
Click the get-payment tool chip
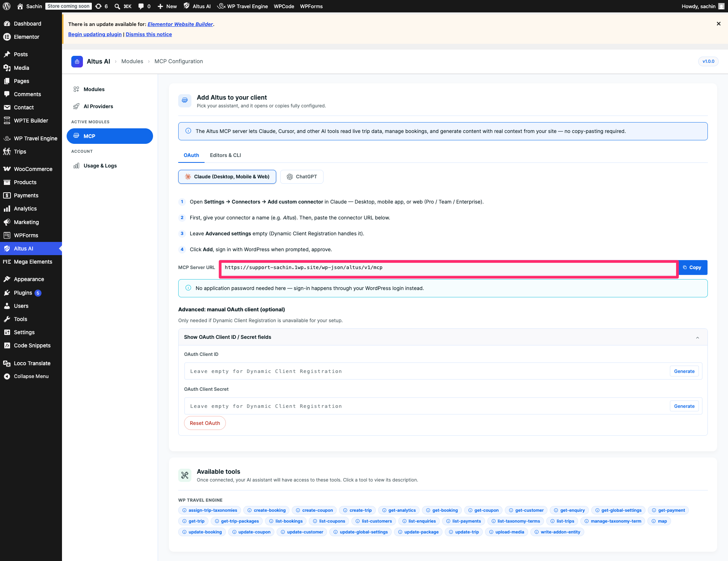(668, 510)
